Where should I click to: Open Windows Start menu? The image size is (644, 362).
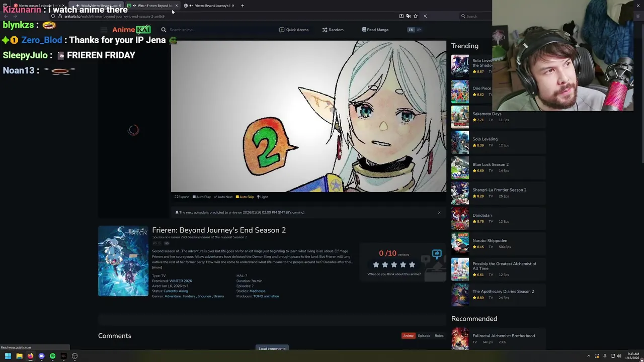[8, 356]
